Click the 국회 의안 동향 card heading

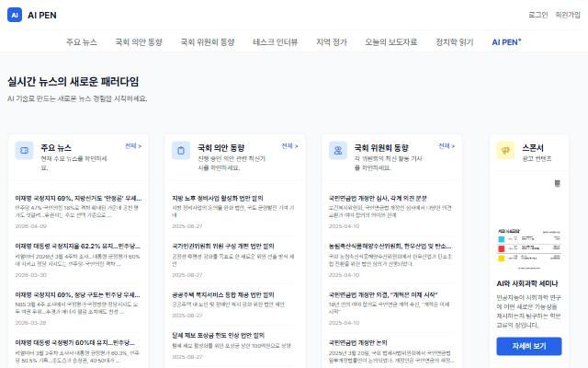220,147
